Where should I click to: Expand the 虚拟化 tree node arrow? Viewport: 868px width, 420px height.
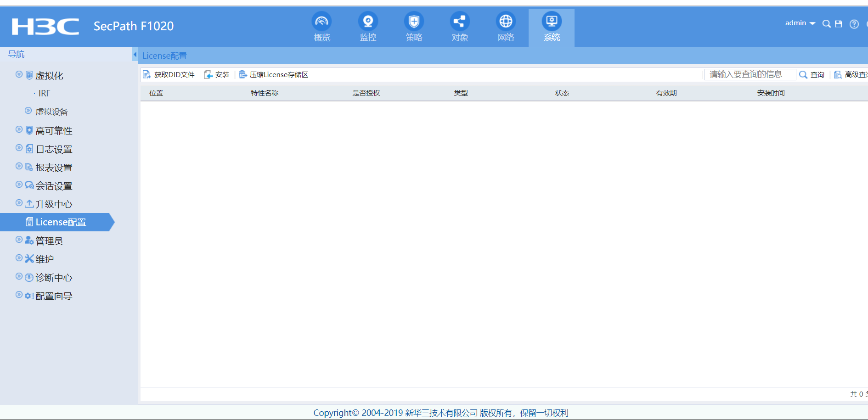[19, 74]
